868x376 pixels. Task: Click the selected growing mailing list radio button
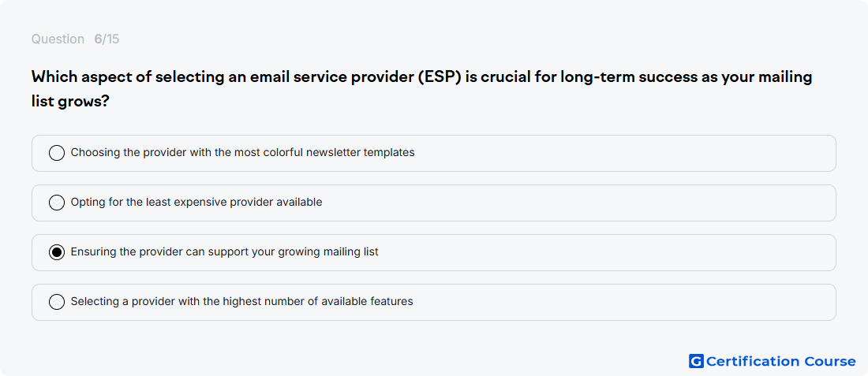(x=57, y=252)
